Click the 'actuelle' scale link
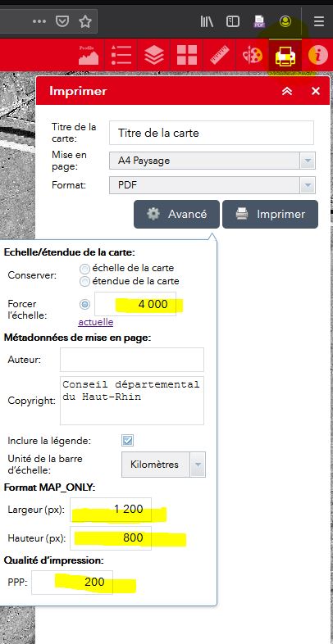Screen dimensions: 333x644 pos(96,322)
